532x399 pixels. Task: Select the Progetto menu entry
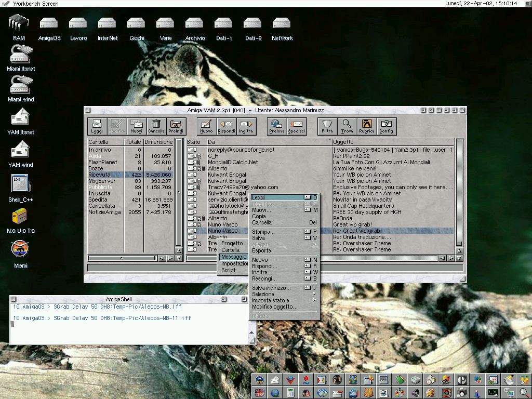point(232,243)
